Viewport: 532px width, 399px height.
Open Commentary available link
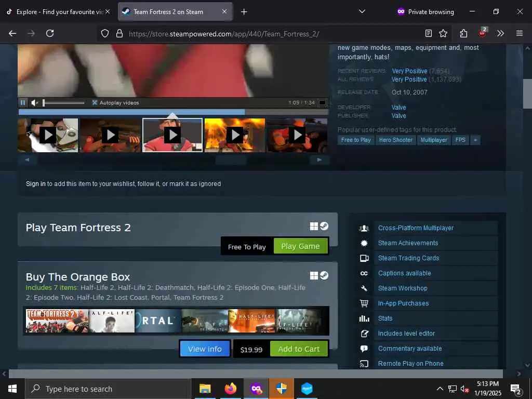410,349
